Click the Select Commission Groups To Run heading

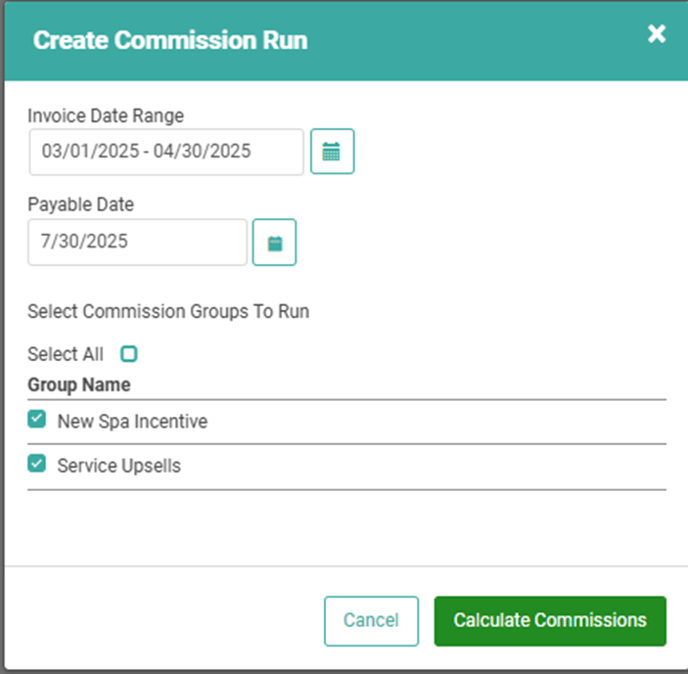tap(168, 312)
